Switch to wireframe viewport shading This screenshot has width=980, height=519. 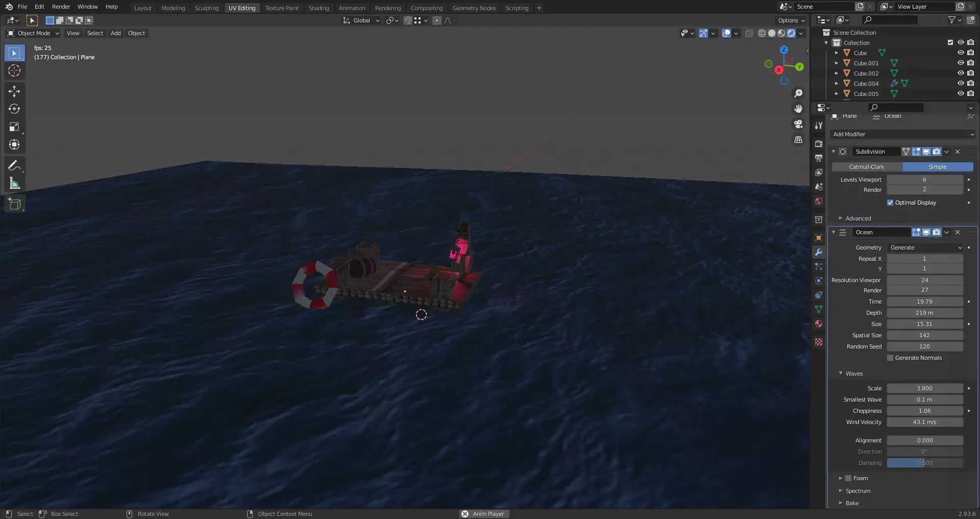tap(762, 33)
